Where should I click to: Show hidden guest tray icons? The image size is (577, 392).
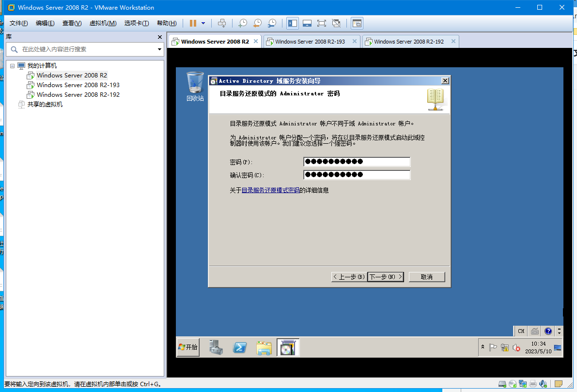tap(483, 347)
